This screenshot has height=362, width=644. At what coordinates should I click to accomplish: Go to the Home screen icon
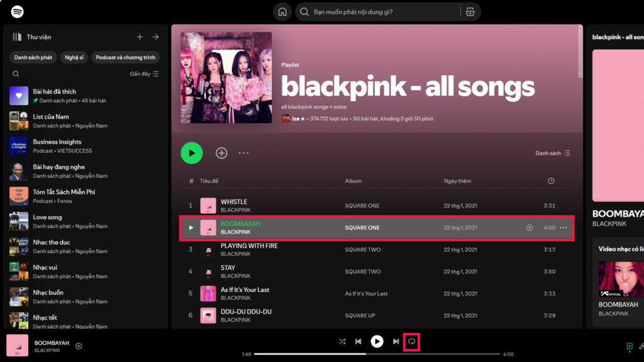tap(282, 12)
